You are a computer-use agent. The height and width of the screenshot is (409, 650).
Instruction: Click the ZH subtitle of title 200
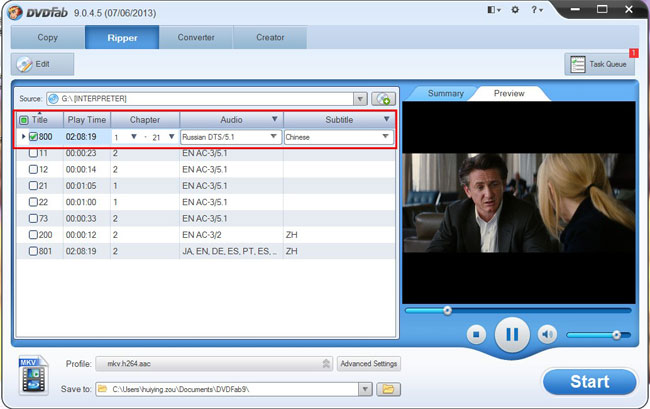coord(291,235)
